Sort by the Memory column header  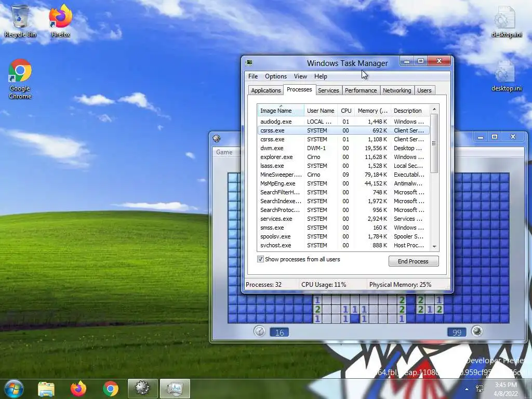pos(373,111)
